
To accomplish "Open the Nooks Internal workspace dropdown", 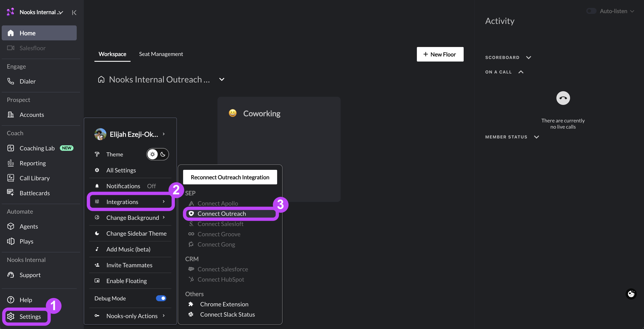I will (61, 12).
